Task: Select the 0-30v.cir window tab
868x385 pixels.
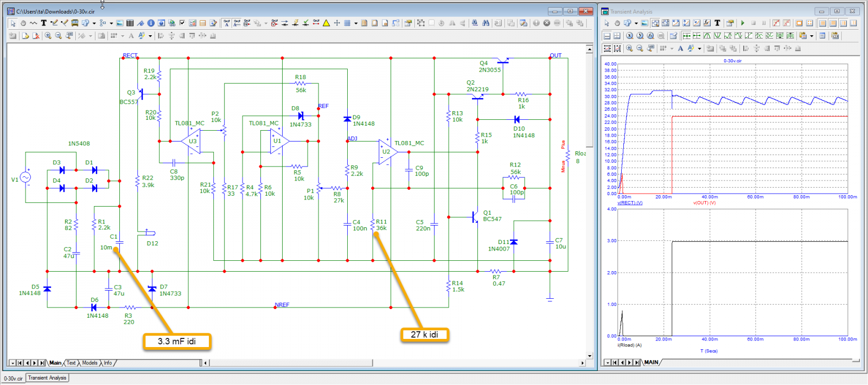Action: 14,378
